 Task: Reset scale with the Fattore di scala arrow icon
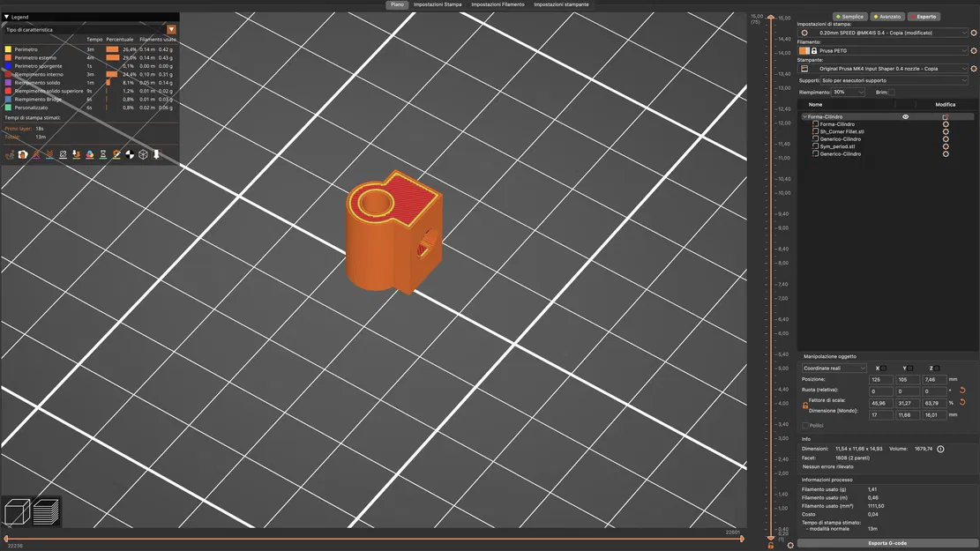point(962,402)
